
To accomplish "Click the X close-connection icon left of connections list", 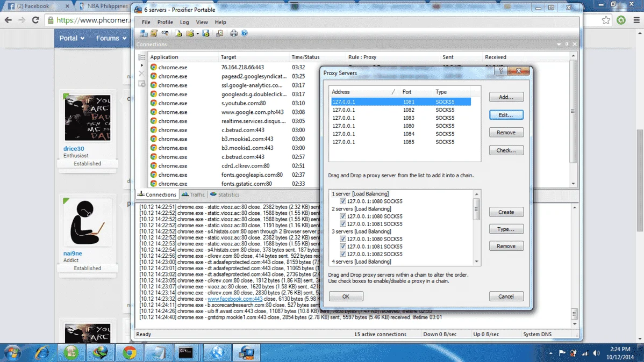I will coord(142,74).
